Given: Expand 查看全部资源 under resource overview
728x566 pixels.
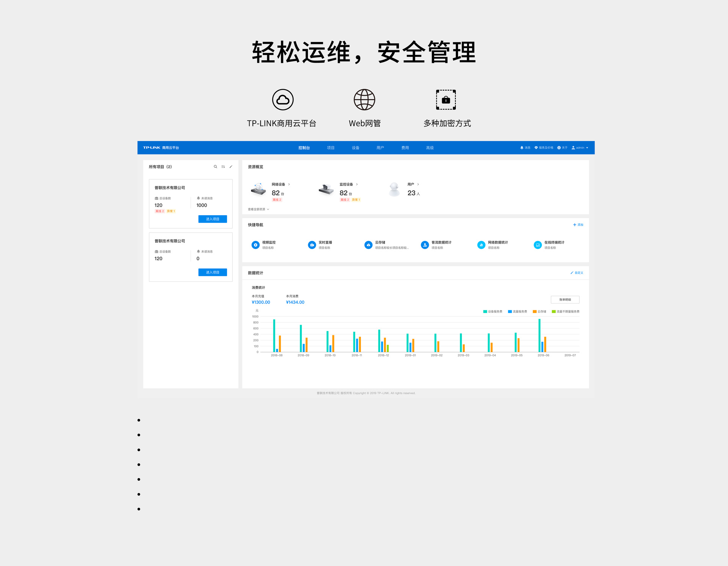Looking at the screenshot, I should [258, 209].
